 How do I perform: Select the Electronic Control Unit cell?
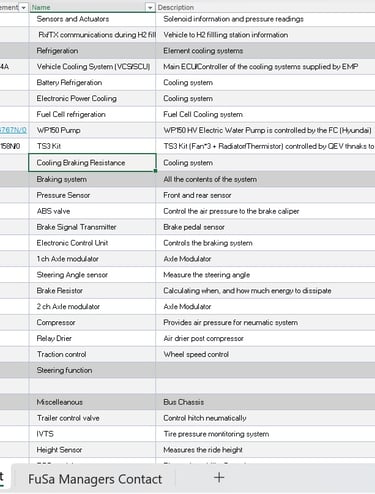pos(92,243)
